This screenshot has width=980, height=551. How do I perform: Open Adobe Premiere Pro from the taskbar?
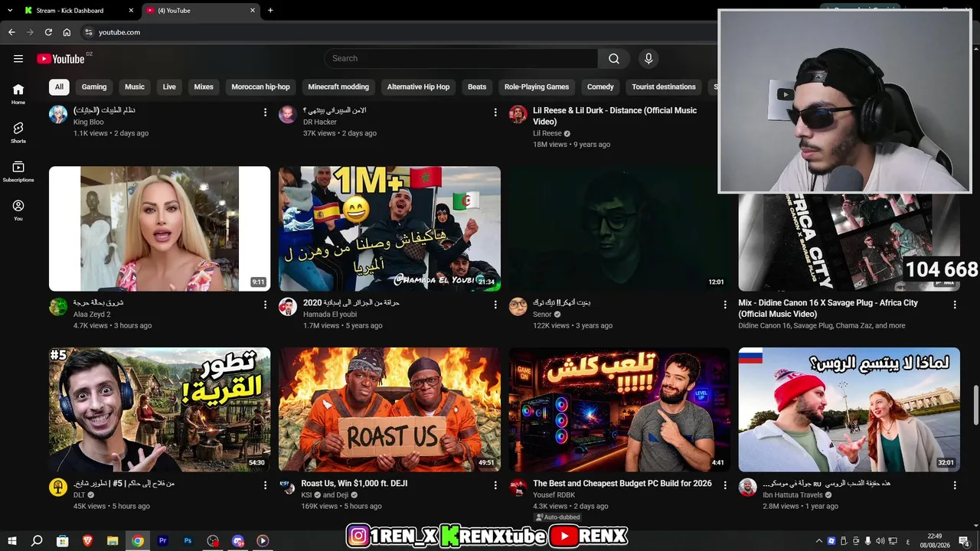[162, 540]
